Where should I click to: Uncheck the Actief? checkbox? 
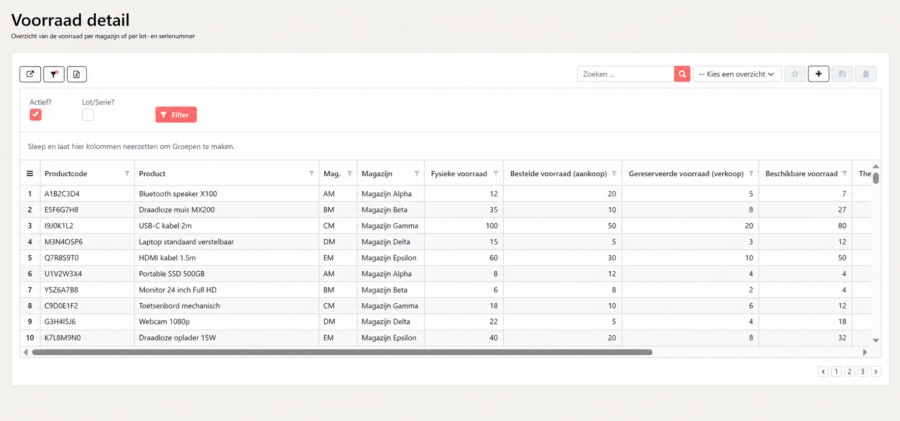pyautogui.click(x=36, y=114)
